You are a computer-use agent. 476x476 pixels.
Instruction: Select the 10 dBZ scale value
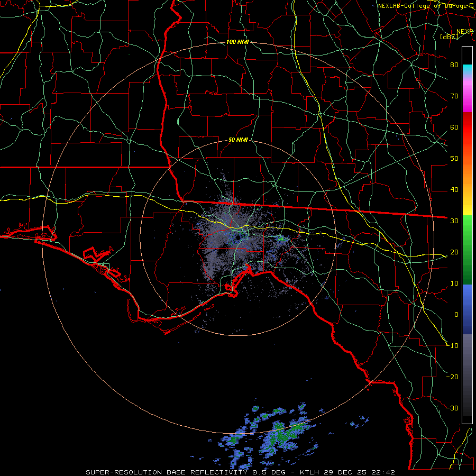[454, 283]
